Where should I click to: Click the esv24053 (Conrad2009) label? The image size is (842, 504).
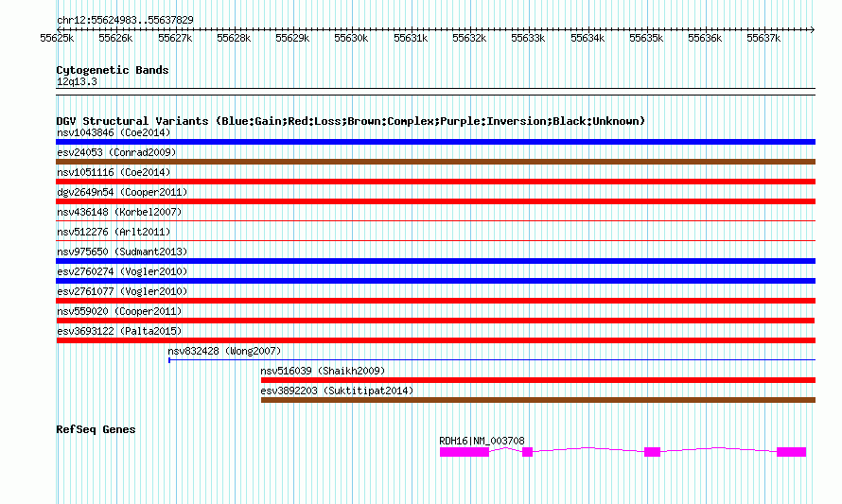(116, 152)
